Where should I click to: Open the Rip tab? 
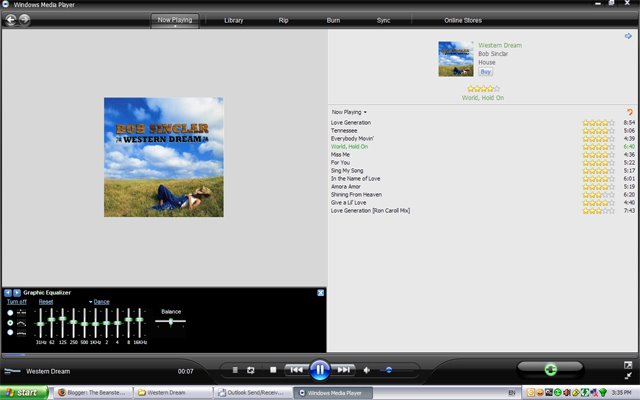click(x=283, y=20)
